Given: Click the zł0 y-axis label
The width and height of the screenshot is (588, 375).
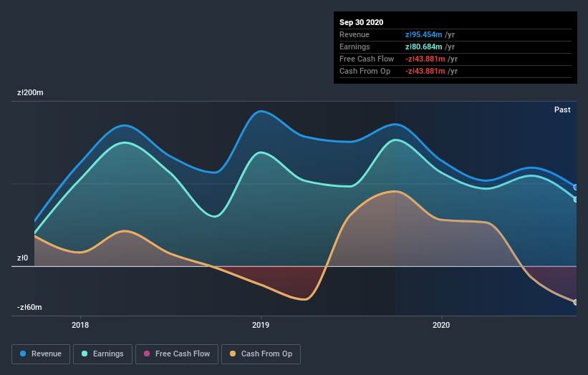Looking at the screenshot, I should coord(22,258).
